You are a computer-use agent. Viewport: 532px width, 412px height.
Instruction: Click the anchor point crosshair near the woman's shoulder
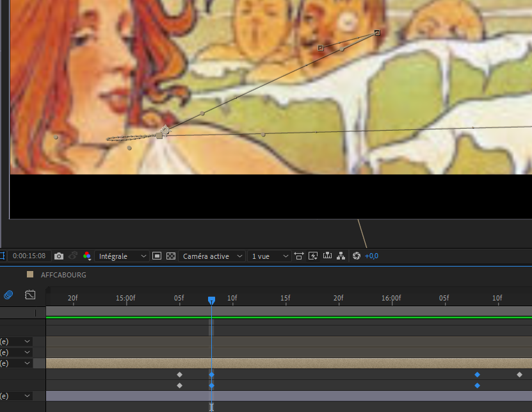[165, 130]
